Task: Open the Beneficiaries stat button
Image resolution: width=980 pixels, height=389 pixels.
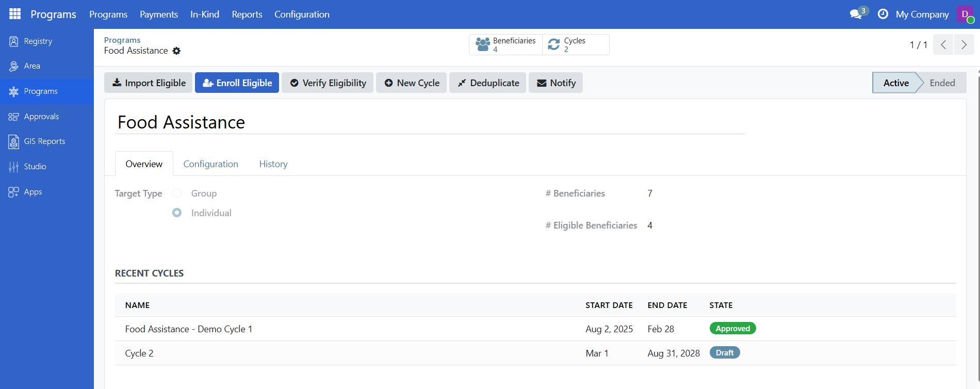Action: pos(505,44)
